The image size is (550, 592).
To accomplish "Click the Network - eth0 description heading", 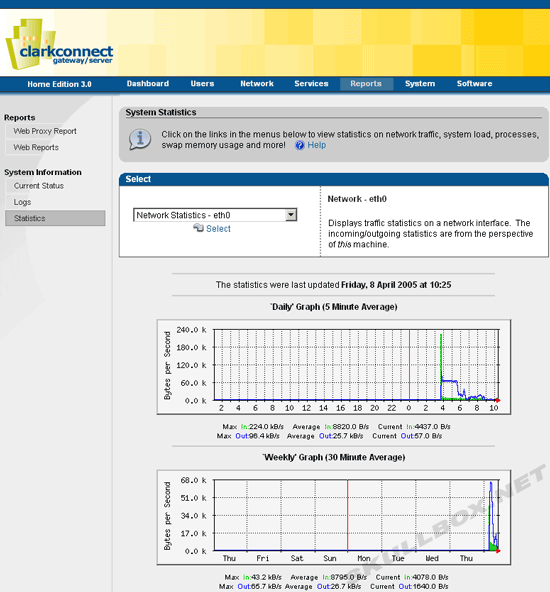I will 357,199.
